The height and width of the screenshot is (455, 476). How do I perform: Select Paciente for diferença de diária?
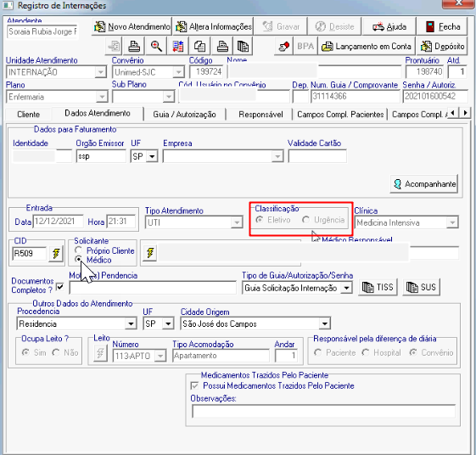317,352
